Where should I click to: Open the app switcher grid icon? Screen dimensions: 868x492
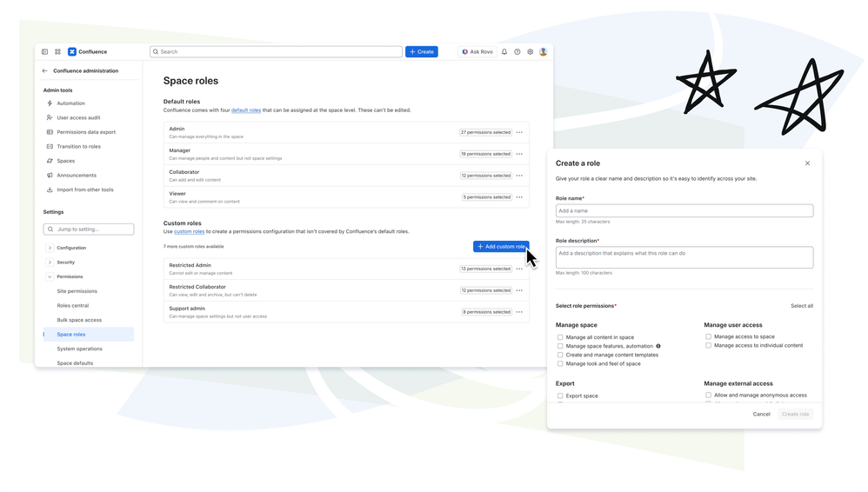tap(57, 51)
